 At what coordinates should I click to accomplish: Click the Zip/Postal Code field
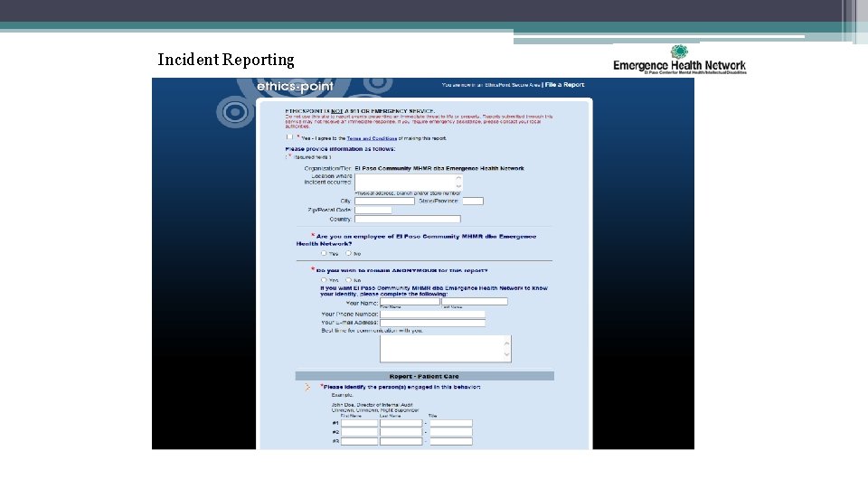373,211
